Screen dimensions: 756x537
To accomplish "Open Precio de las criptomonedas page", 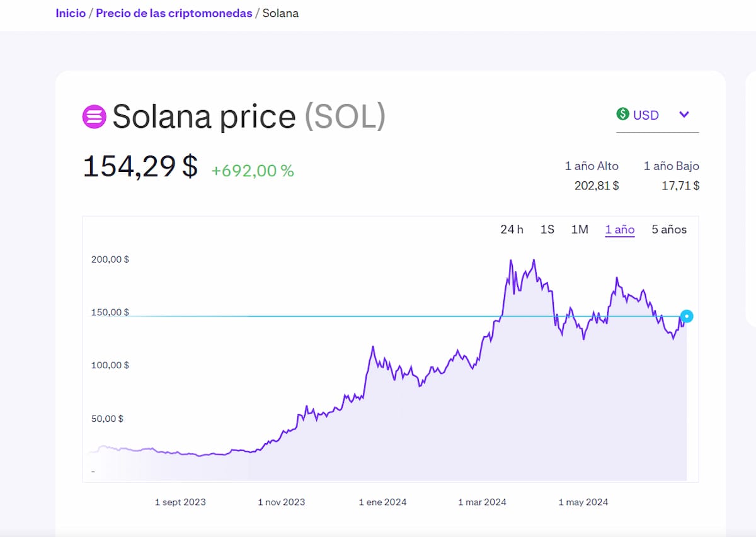I will (x=173, y=13).
